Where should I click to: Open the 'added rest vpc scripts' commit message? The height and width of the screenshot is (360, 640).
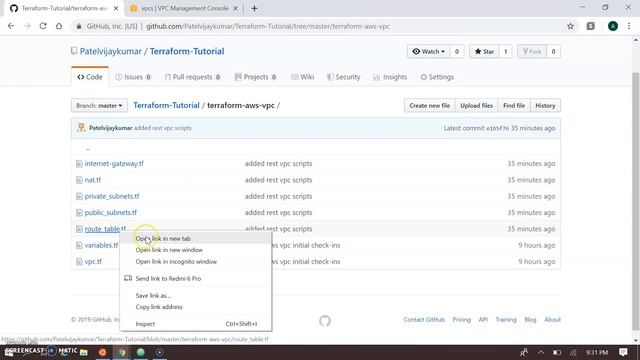tap(162, 128)
